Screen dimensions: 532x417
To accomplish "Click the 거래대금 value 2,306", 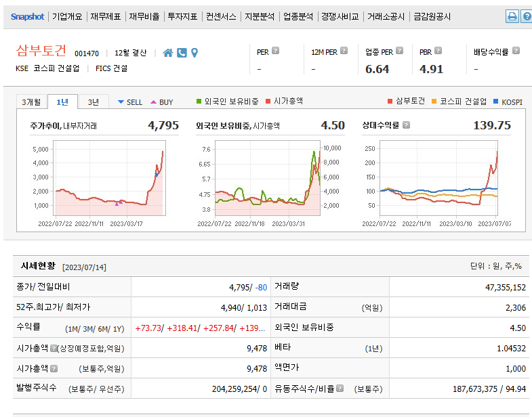I will click(x=515, y=308).
